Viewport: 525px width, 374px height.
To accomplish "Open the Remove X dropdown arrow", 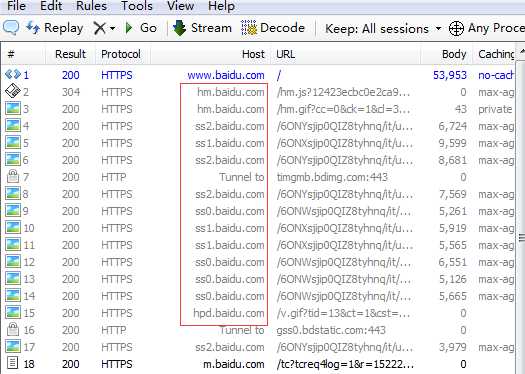I will 112,28.
